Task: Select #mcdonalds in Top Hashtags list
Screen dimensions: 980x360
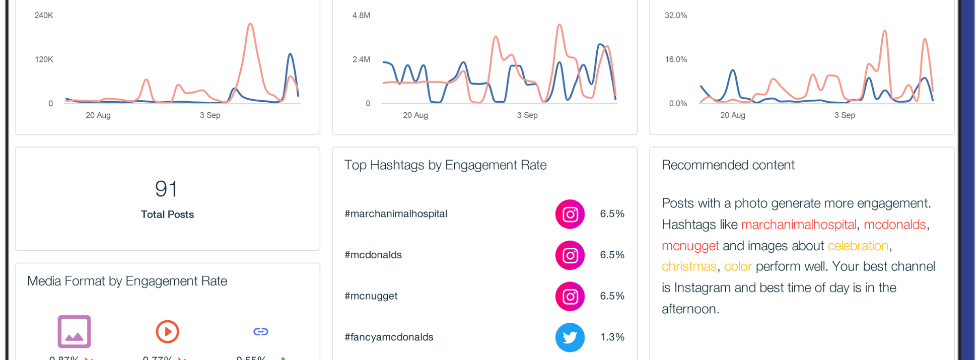Action: click(373, 255)
